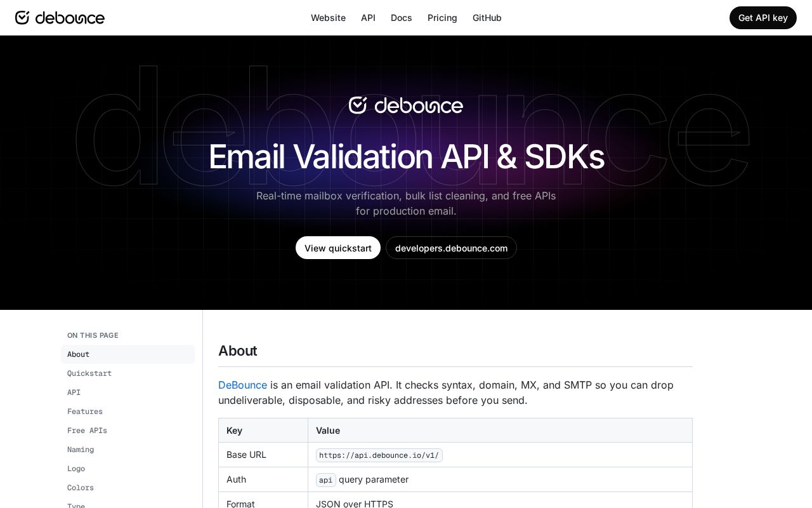Jump to API section in the sidebar
This screenshot has width=812, height=508.
pyautogui.click(x=128, y=392)
